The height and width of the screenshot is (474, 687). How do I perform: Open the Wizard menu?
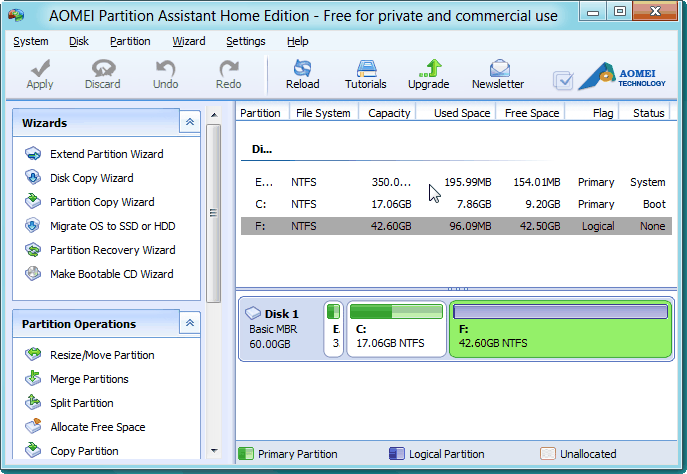[x=189, y=41]
